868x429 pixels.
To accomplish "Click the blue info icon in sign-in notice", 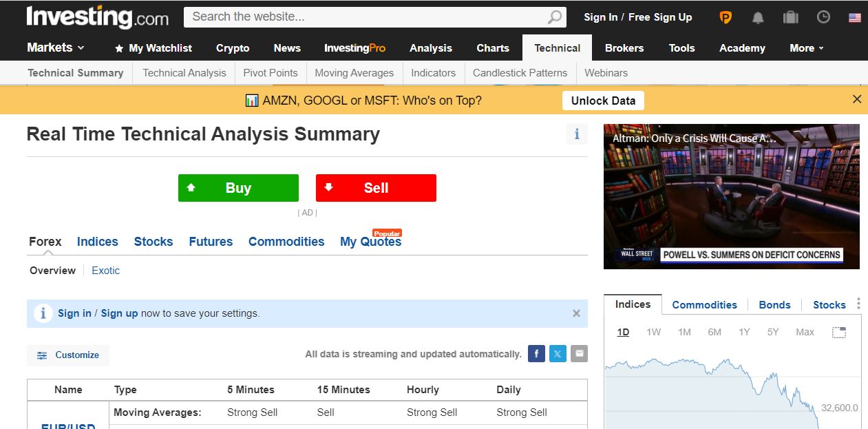I will pyautogui.click(x=43, y=313).
